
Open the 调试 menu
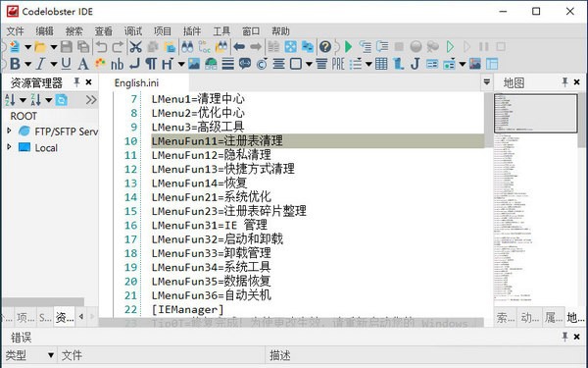coord(132,31)
